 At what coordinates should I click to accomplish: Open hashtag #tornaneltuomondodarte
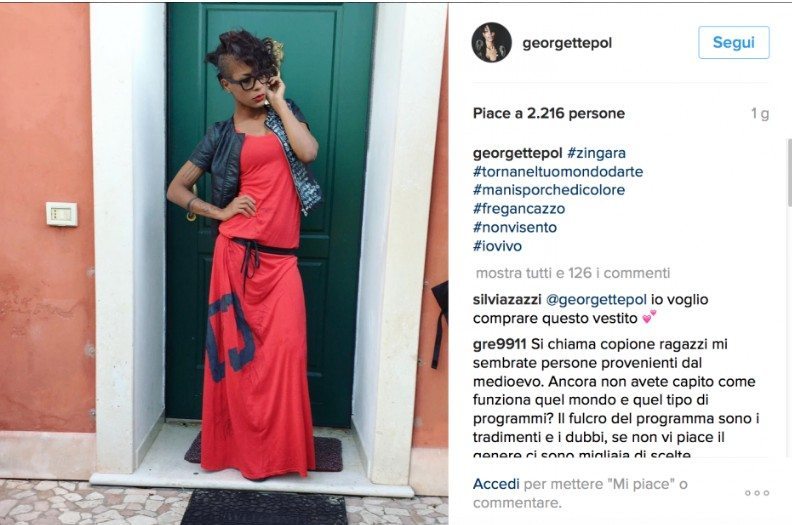coord(558,172)
